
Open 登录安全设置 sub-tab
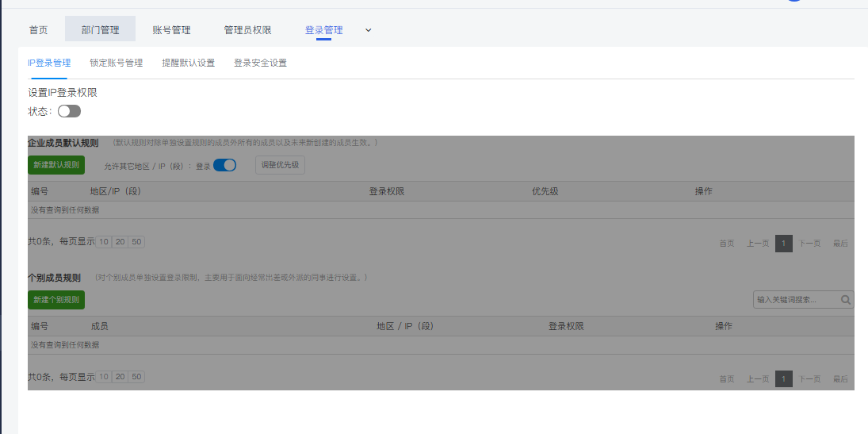click(260, 63)
